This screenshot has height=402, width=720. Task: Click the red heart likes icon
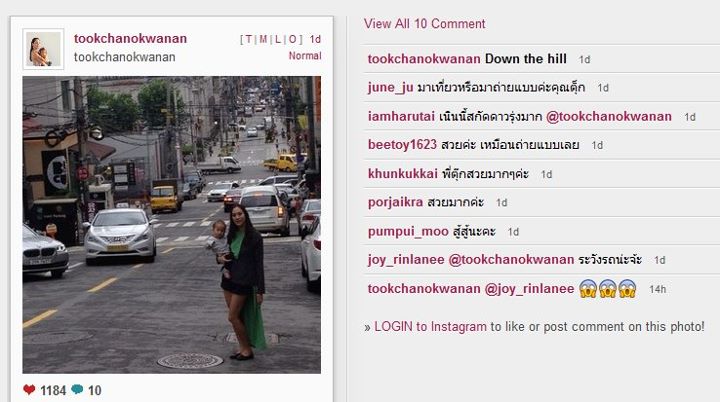29,390
